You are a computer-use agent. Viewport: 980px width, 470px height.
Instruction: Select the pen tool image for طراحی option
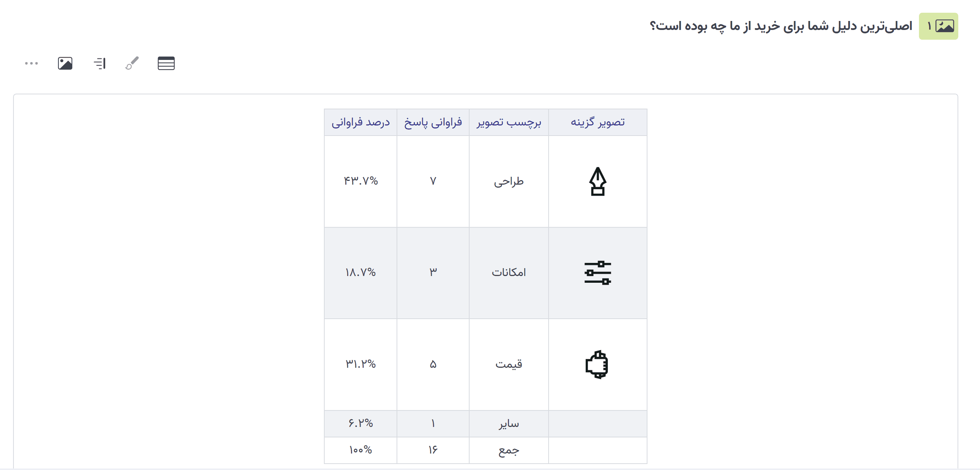click(597, 181)
